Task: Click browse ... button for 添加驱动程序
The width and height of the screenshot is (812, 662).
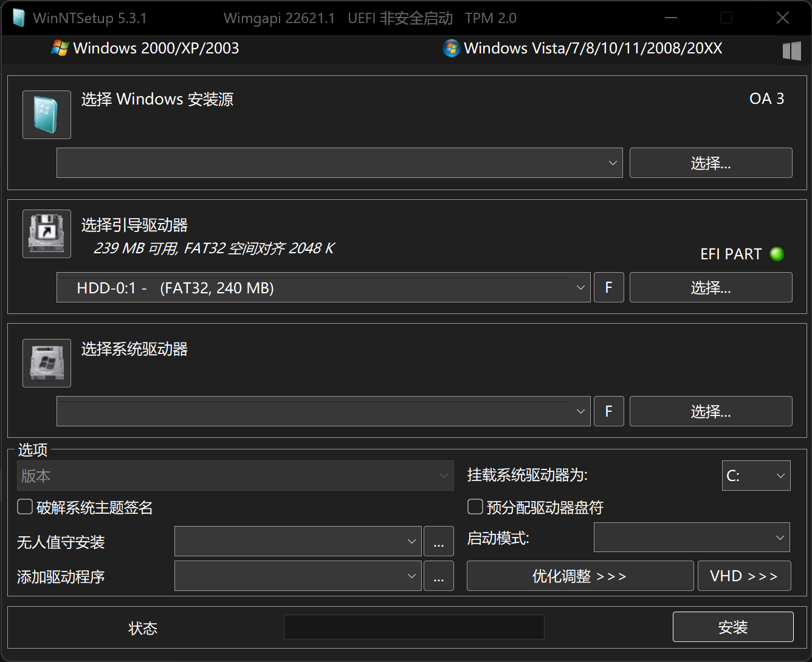Action: [x=439, y=576]
